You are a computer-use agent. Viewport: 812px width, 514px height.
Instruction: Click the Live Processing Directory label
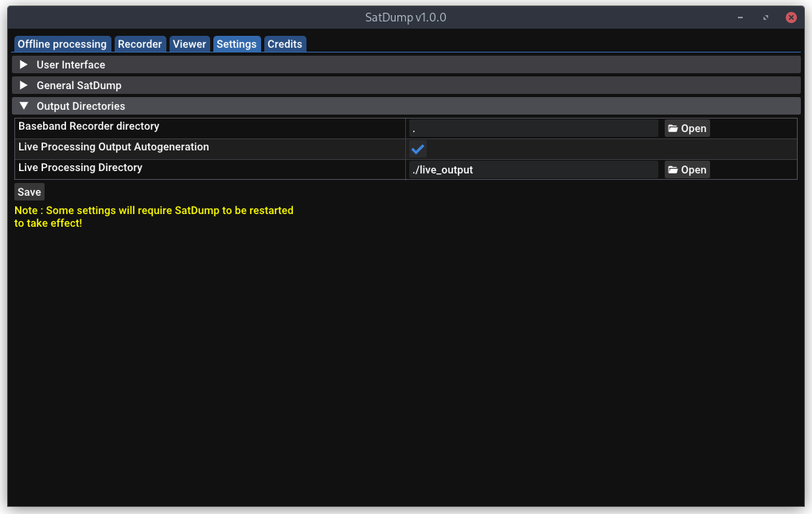[80, 168]
